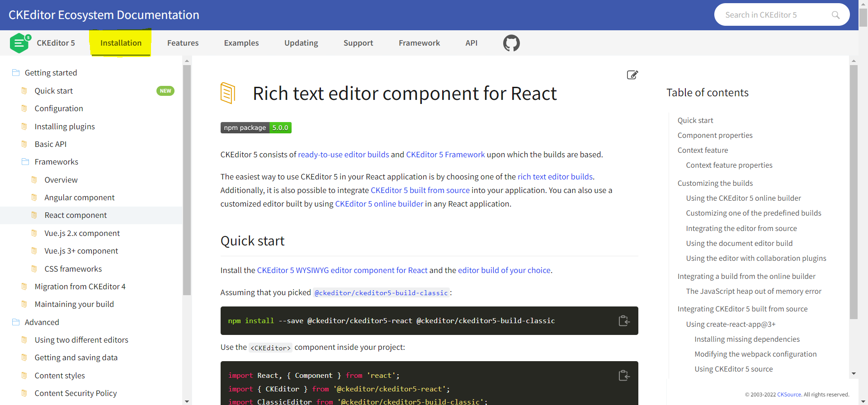868x405 pixels.
Task: Open the GitHub repository icon
Action: [511, 43]
